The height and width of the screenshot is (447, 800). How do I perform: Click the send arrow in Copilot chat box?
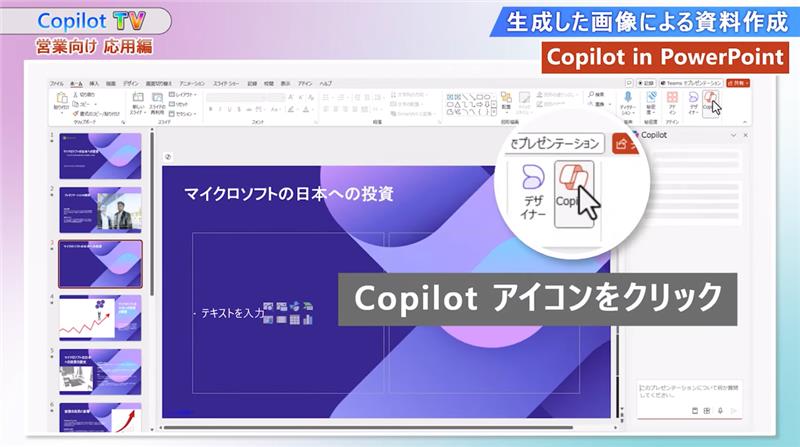click(734, 410)
